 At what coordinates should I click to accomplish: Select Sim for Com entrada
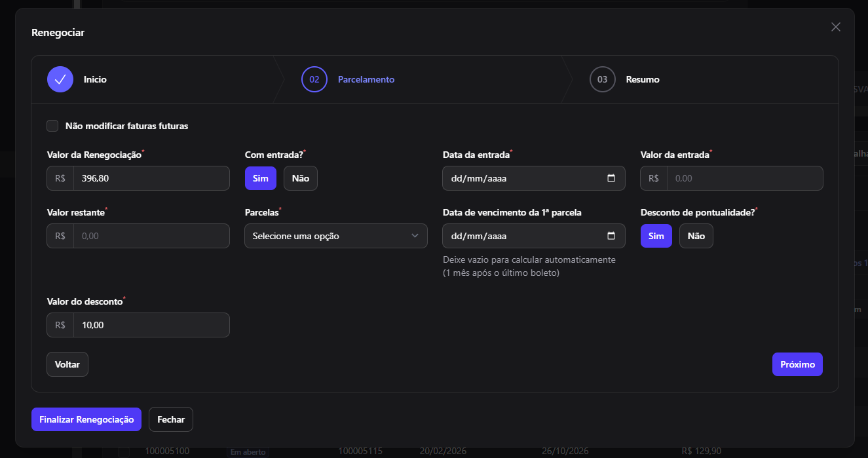point(261,178)
